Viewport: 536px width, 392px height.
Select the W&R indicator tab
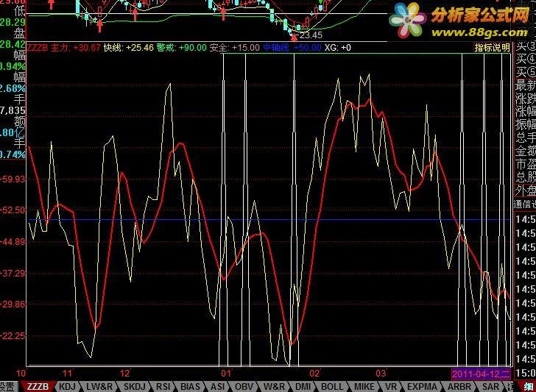(274, 387)
